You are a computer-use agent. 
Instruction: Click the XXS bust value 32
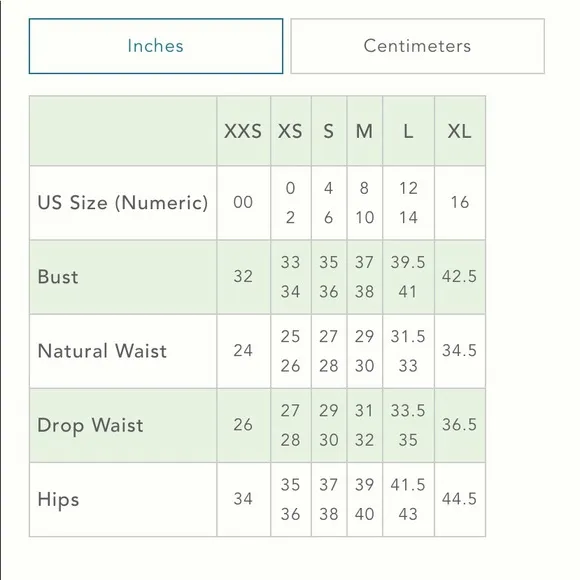pyautogui.click(x=243, y=277)
